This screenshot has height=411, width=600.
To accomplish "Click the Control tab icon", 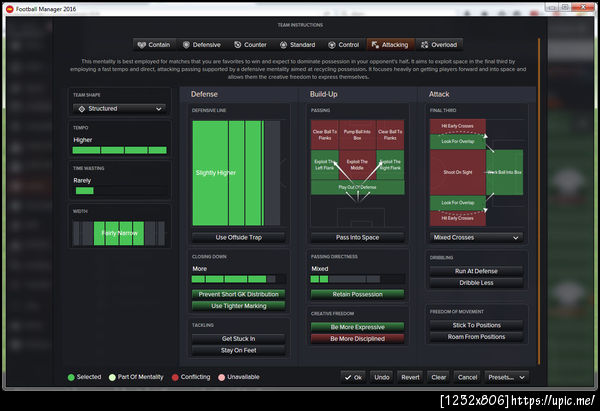I will point(331,45).
